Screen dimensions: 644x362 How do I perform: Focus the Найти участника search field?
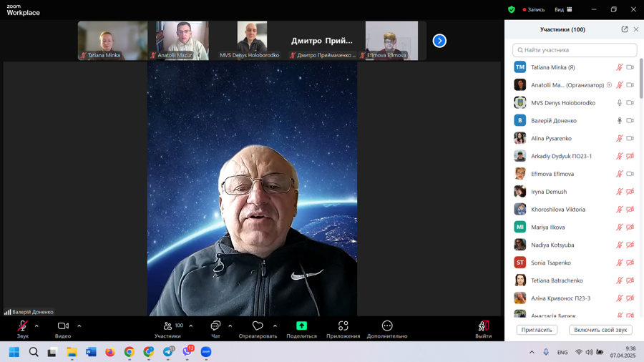coord(575,50)
